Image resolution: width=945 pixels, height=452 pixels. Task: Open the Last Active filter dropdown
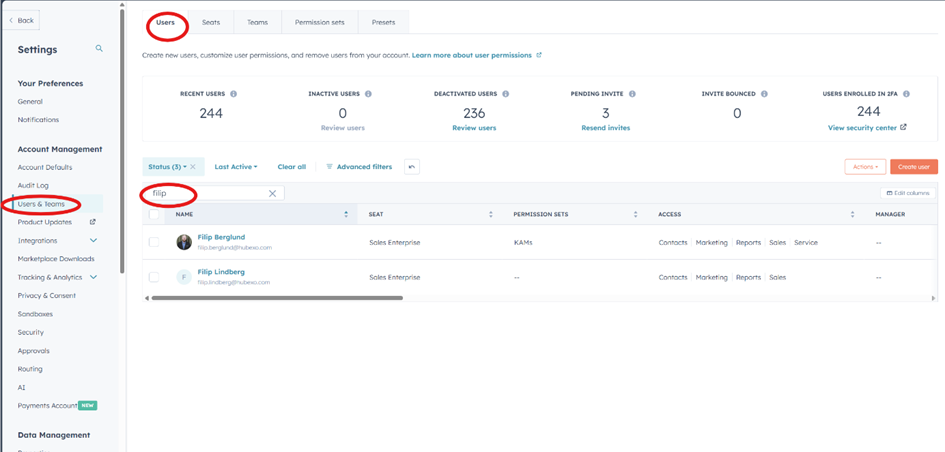tap(235, 167)
